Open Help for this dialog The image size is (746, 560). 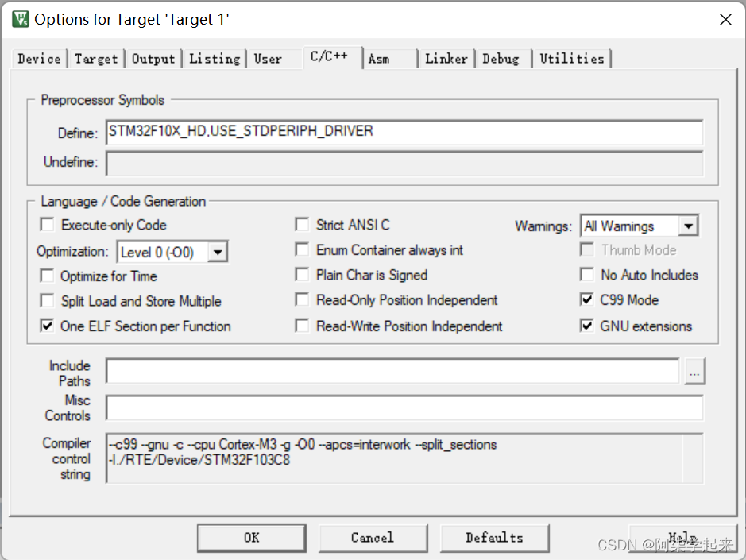[x=683, y=538]
